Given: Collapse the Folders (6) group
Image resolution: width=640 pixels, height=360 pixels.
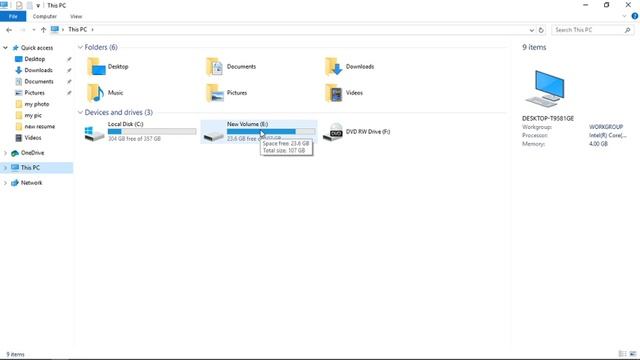Looking at the screenshot, I should pyautogui.click(x=80, y=47).
